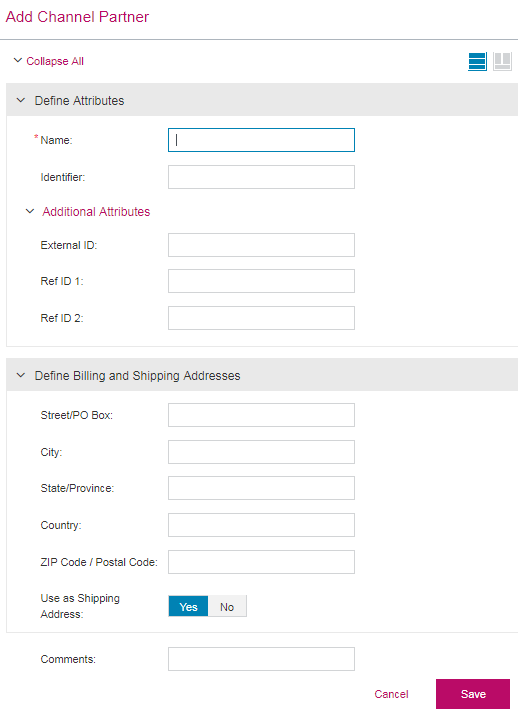Select Yes for Use as Shipping Address

coord(188,607)
